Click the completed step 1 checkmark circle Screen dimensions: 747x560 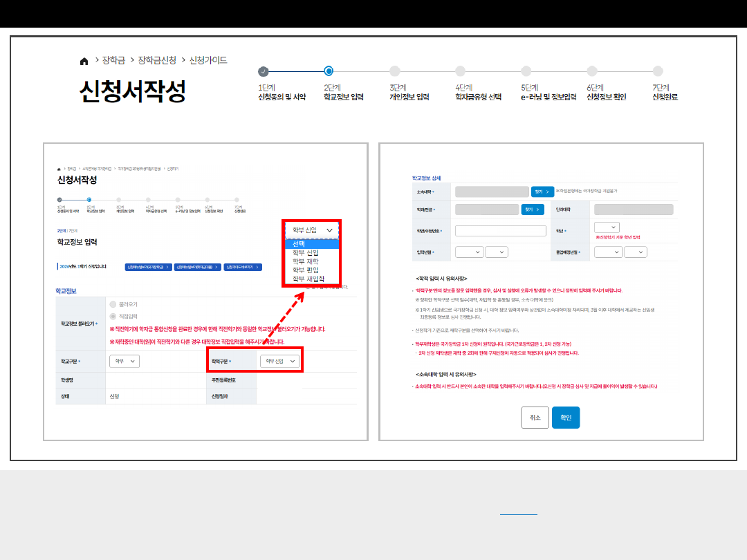(263, 71)
